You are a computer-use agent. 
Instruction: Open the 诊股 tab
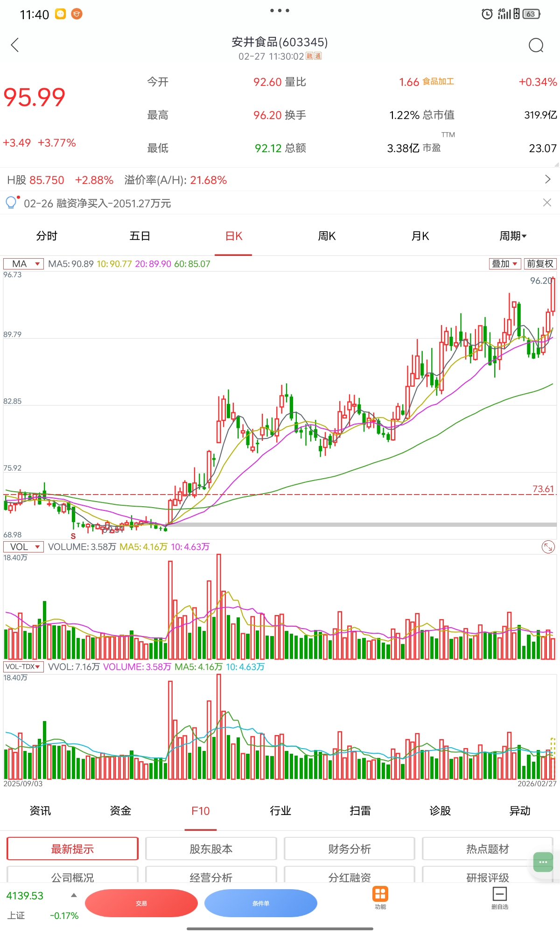[440, 811]
